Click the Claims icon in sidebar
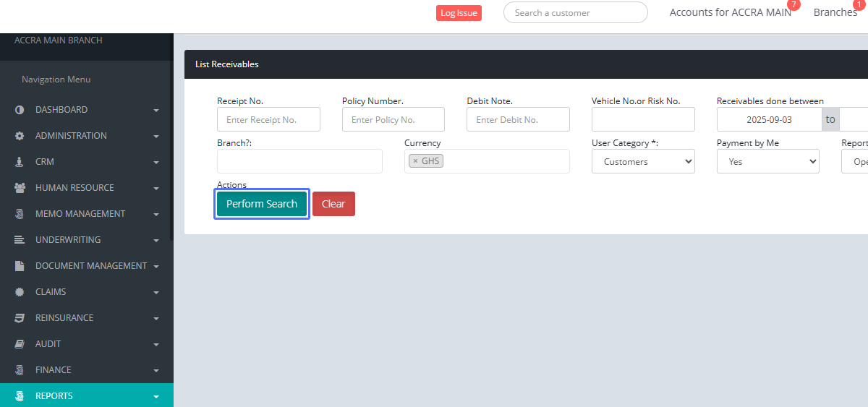Image resolution: width=868 pixels, height=407 pixels. click(20, 292)
